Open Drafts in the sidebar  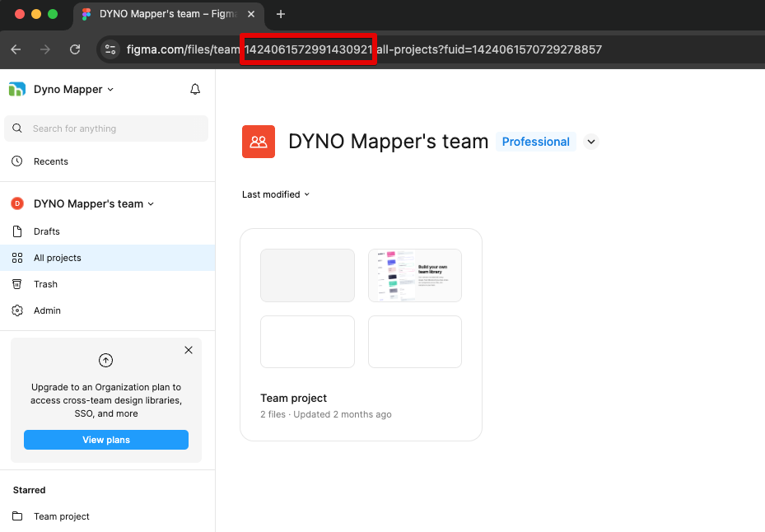47,231
